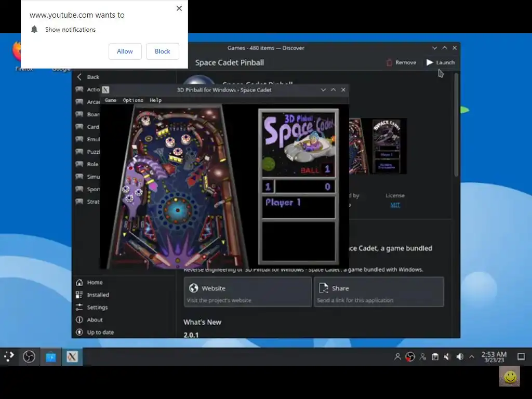
Task: Click the Discover page vertical scrollbar
Action: pyautogui.click(x=456, y=125)
